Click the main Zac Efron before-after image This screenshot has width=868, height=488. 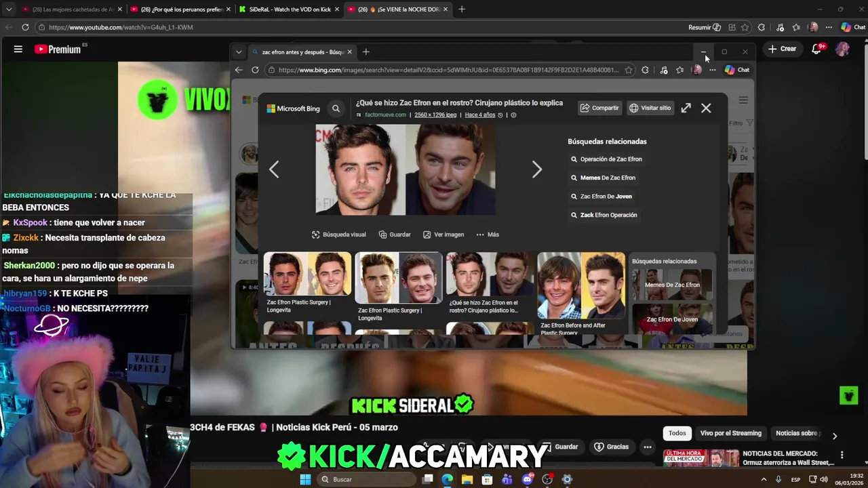pos(406,169)
